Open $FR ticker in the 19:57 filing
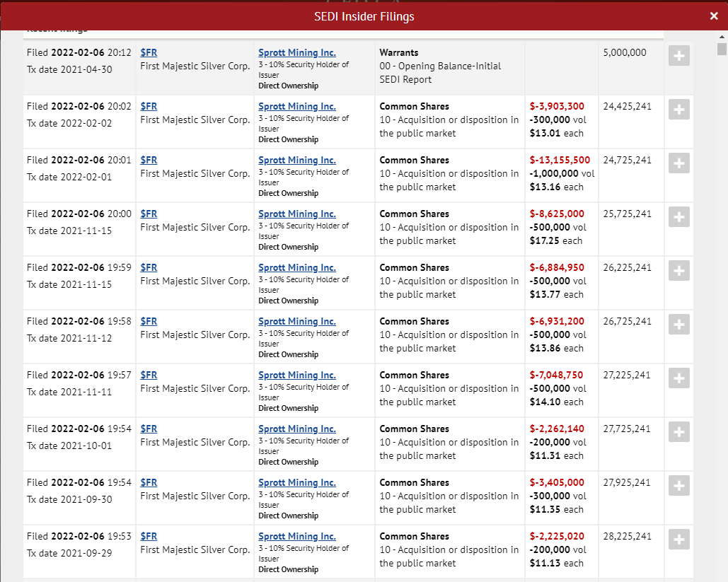 click(149, 375)
